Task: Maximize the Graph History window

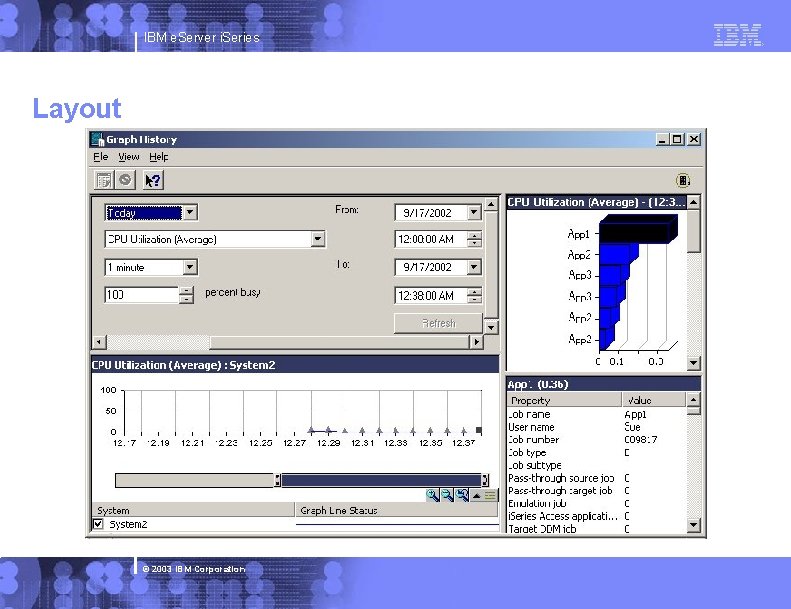Action: [677, 139]
